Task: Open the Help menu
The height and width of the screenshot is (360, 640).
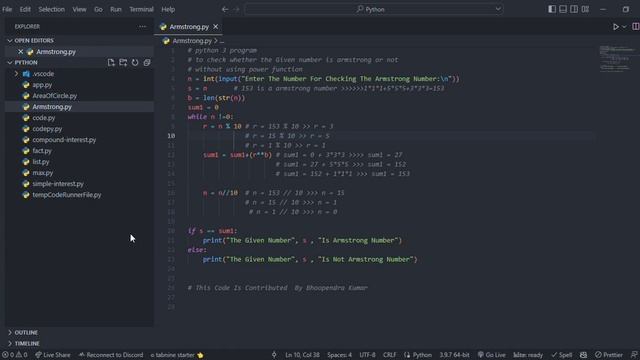Action: [168, 9]
